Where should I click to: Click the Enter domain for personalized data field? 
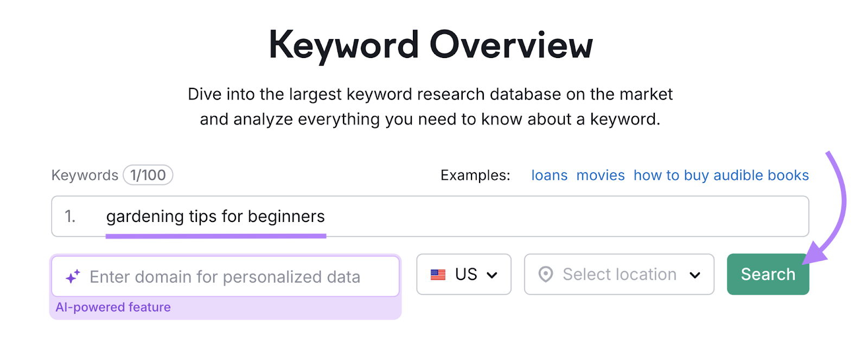(x=225, y=276)
